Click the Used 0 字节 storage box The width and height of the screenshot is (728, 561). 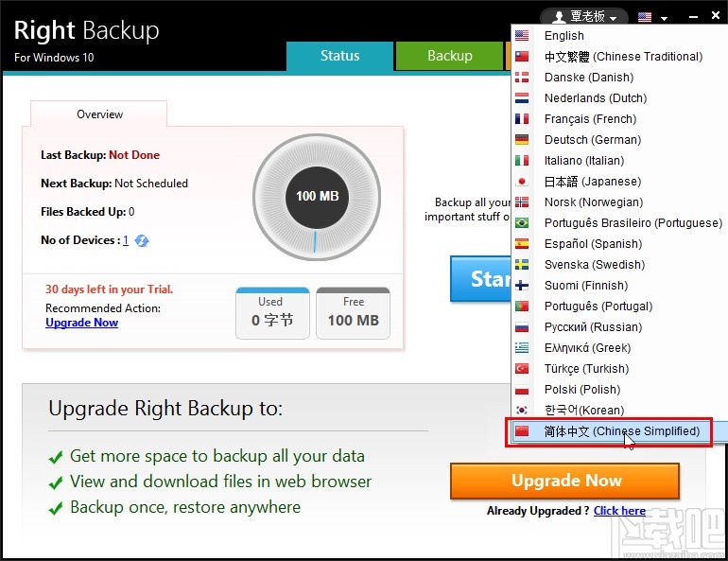tap(272, 313)
